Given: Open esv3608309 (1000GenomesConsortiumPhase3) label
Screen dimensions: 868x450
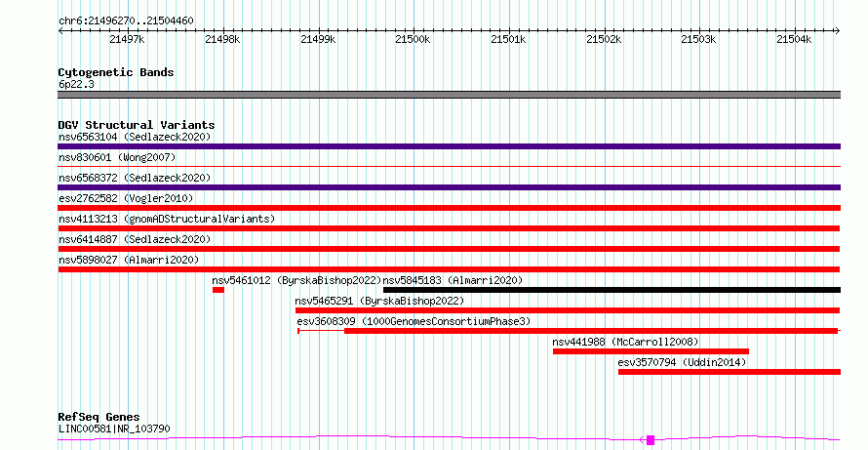Looking at the screenshot, I should (x=414, y=321).
